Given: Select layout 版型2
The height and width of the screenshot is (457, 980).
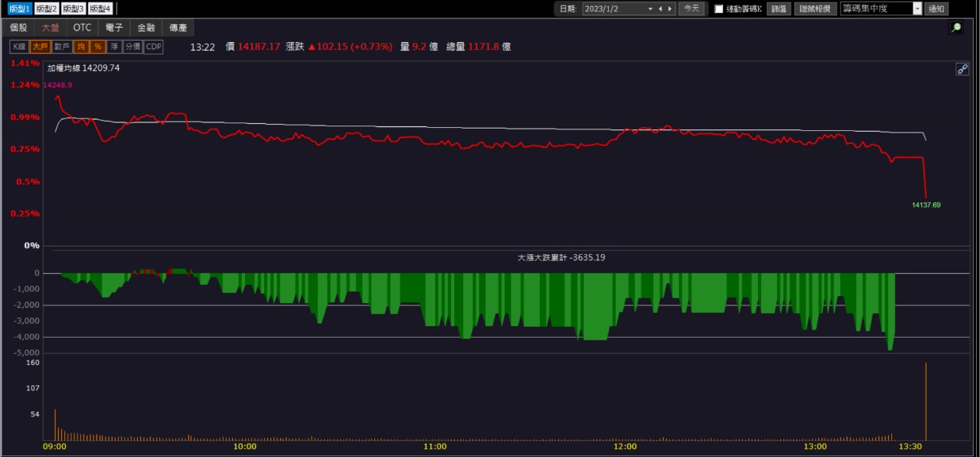Looking at the screenshot, I should (47, 8).
